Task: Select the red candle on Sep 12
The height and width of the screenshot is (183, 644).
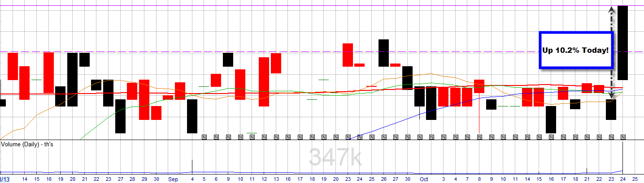Action: (x=264, y=82)
